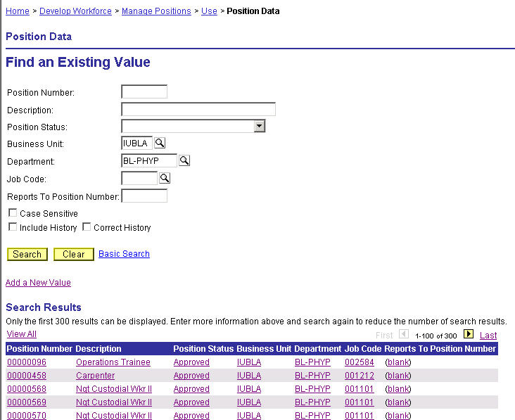Click job code 001212
Viewport: 515px width, 420px height.
pyautogui.click(x=360, y=376)
